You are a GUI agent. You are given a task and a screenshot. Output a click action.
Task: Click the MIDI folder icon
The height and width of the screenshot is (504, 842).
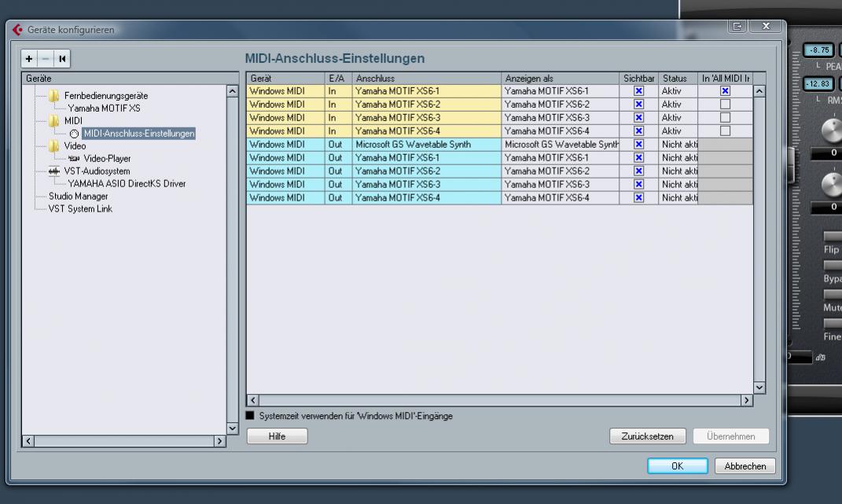(54, 121)
